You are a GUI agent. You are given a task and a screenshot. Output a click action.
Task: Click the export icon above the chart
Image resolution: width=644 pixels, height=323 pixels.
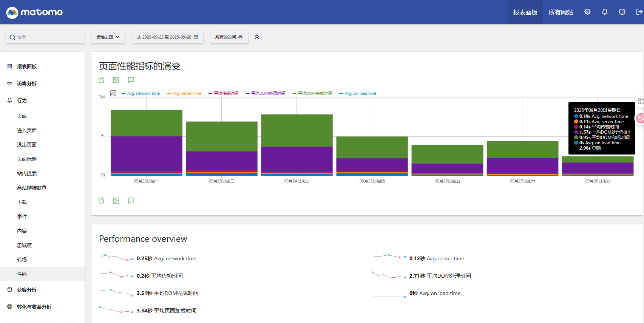101,80
